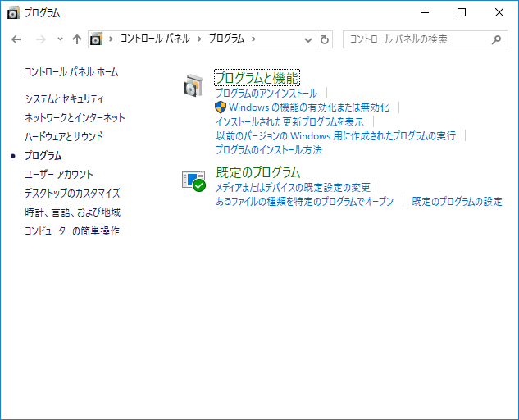Click the Default Programs icon with green checkmark

pyautogui.click(x=193, y=180)
